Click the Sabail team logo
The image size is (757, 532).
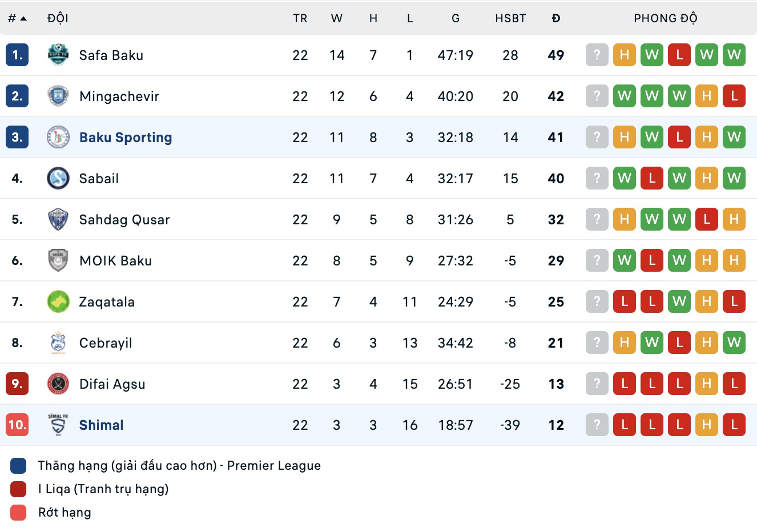point(58,179)
